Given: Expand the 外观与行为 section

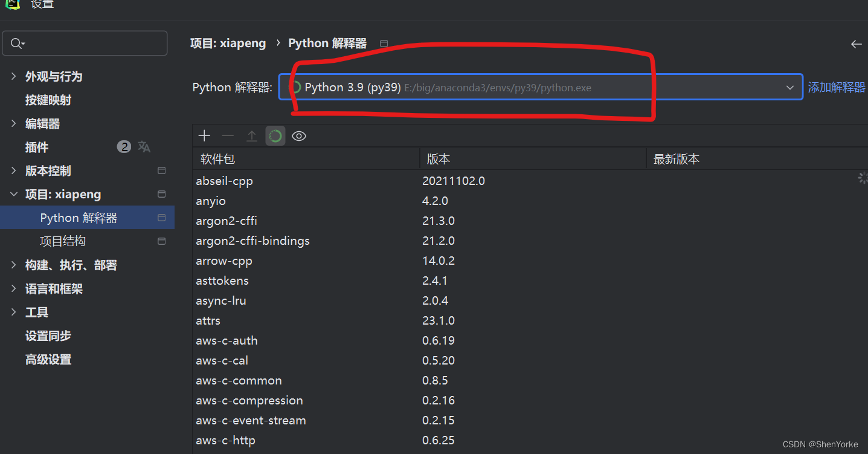Looking at the screenshot, I should click(x=13, y=76).
